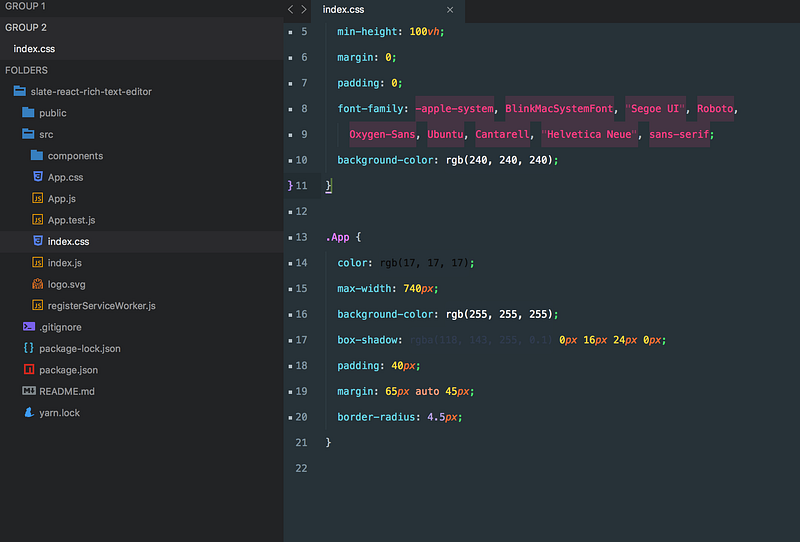Open index.js from the sidebar
The image size is (800, 542).
tap(65, 263)
